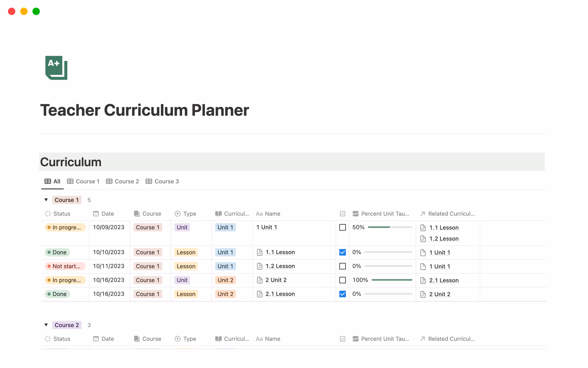Screen dimensions: 588x368
Task: Open related 2.1 Lesson link
Action: (x=444, y=280)
